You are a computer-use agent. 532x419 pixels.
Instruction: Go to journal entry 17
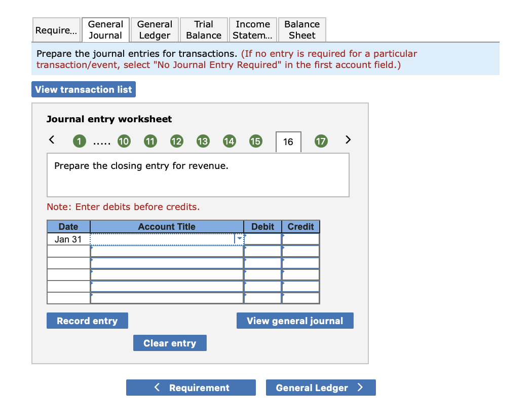(x=321, y=141)
